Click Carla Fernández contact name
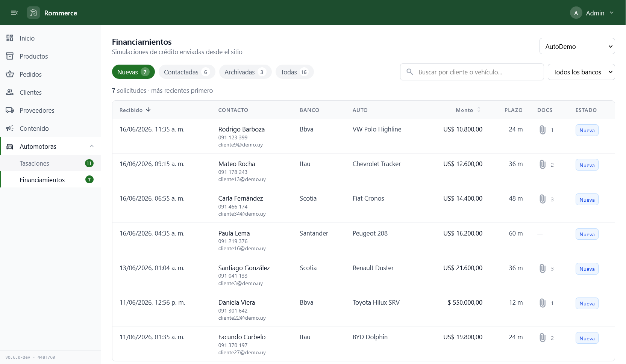626x364 pixels. coord(241,198)
